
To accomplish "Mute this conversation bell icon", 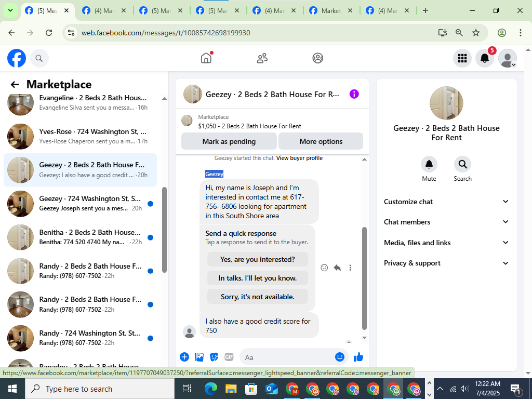I will (429, 165).
